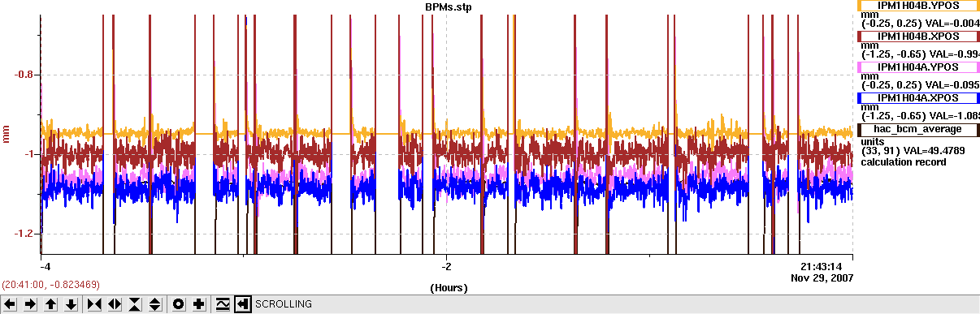Click the plus sign toolbar icon
The height and width of the screenshot is (314, 980).
pyautogui.click(x=199, y=304)
